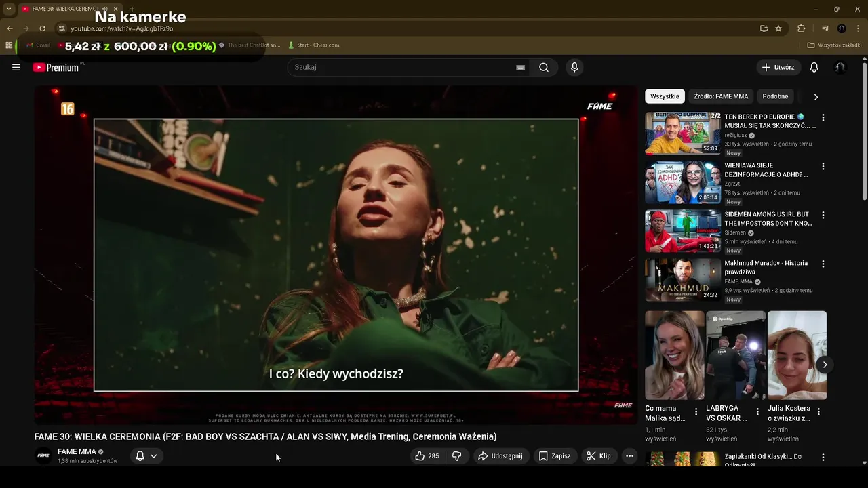Click the search magnifier button
This screenshot has height=488, width=868.
click(544, 67)
